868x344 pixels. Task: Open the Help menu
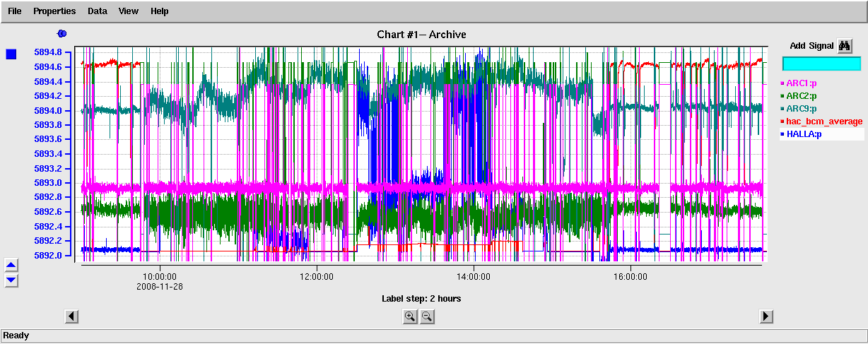point(160,11)
